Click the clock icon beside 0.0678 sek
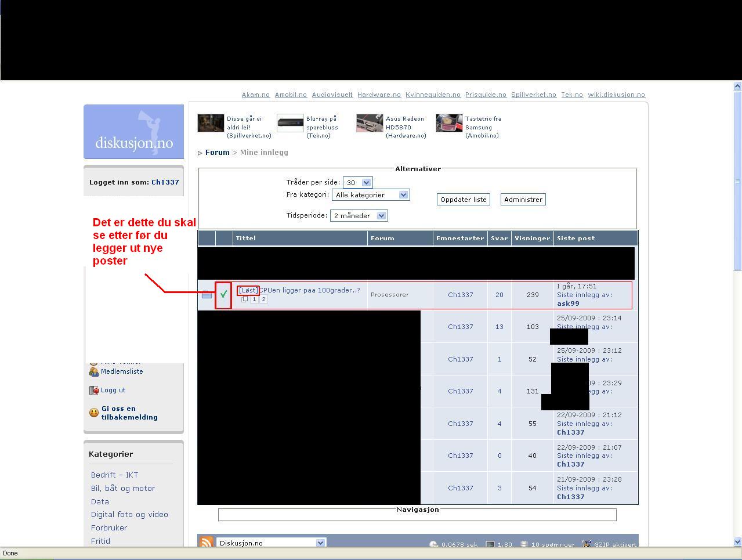The height and width of the screenshot is (560, 742). click(x=433, y=544)
